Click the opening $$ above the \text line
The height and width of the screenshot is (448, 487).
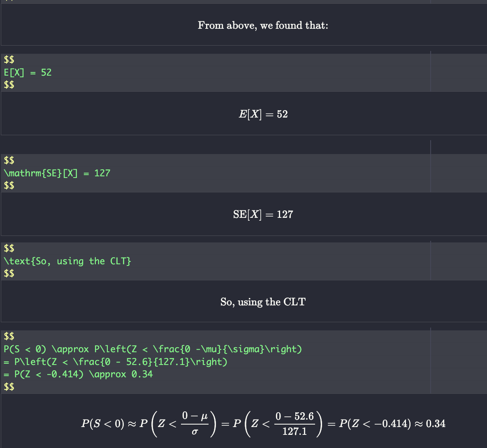click(9, 248)
